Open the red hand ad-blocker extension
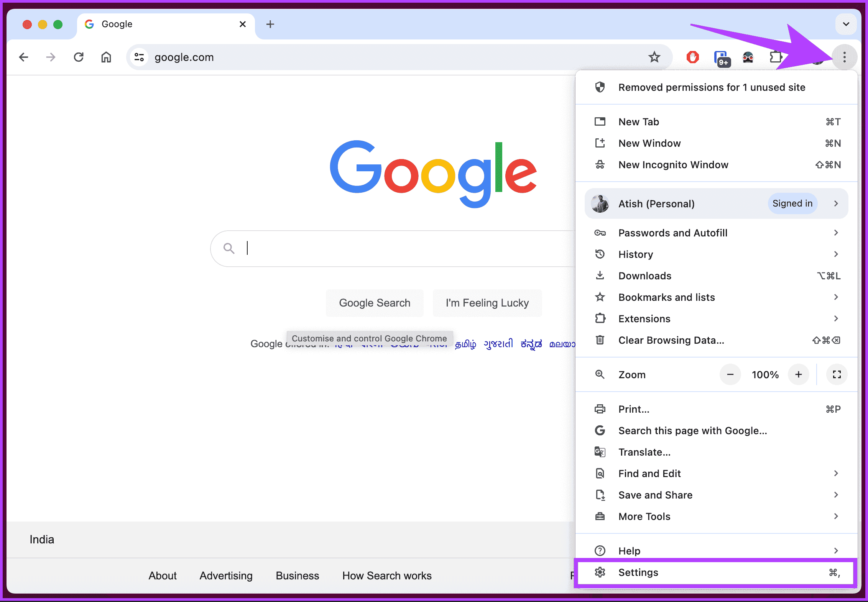The height and width of the screenshot is (602, 868). 692,57
